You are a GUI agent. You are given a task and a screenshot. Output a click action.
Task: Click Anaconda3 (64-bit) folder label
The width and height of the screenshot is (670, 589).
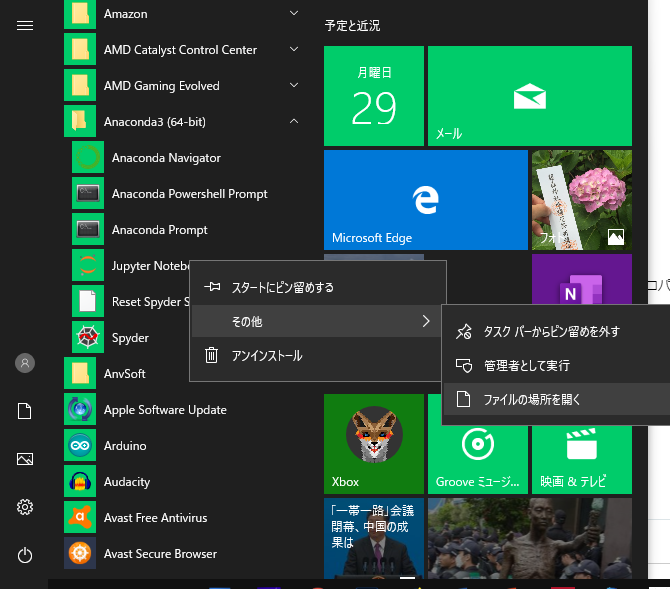click(x=155, y=122)
